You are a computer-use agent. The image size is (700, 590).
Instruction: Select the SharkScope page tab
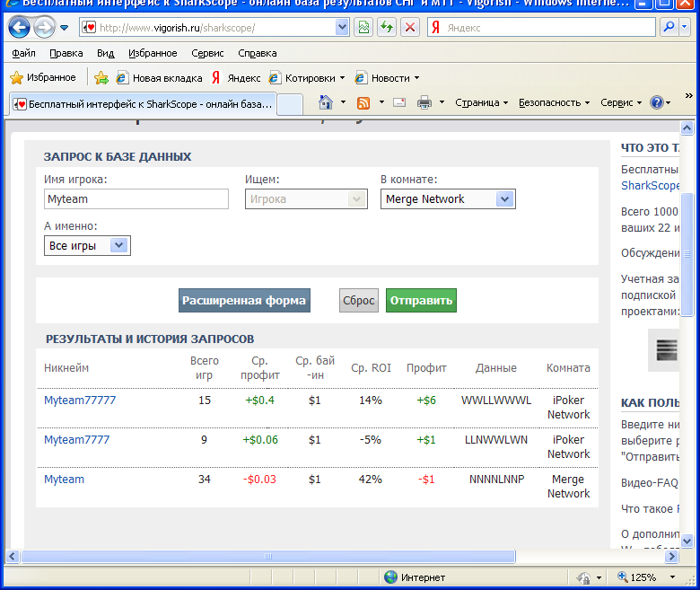pos(143,104)
